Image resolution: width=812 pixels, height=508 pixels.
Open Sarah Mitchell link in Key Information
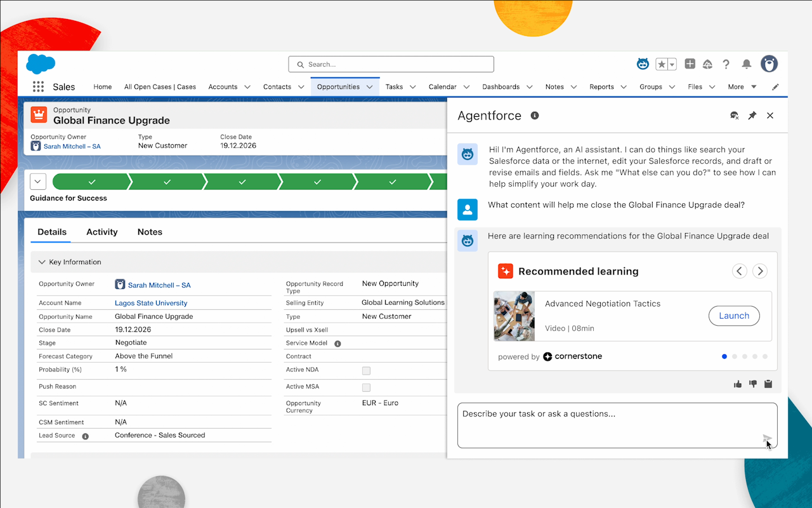point(159,286)
